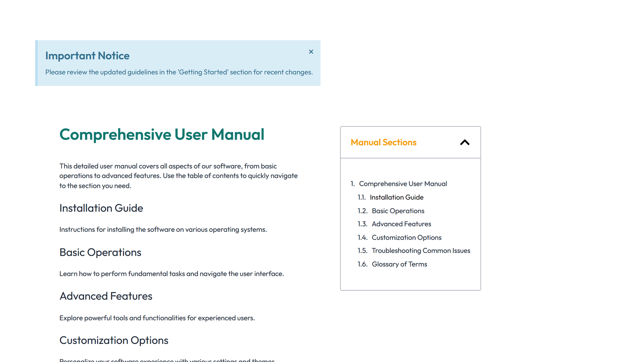The width and height of the screenshot is (644, 362).
Task: Navigate to Installation Guide via sidebar
Action: pyautogui.click(x=397, y=197)
